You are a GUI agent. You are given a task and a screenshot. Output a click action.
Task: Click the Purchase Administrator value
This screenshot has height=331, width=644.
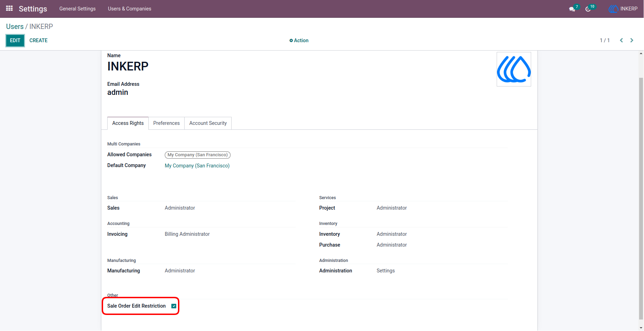pos(391,245)
